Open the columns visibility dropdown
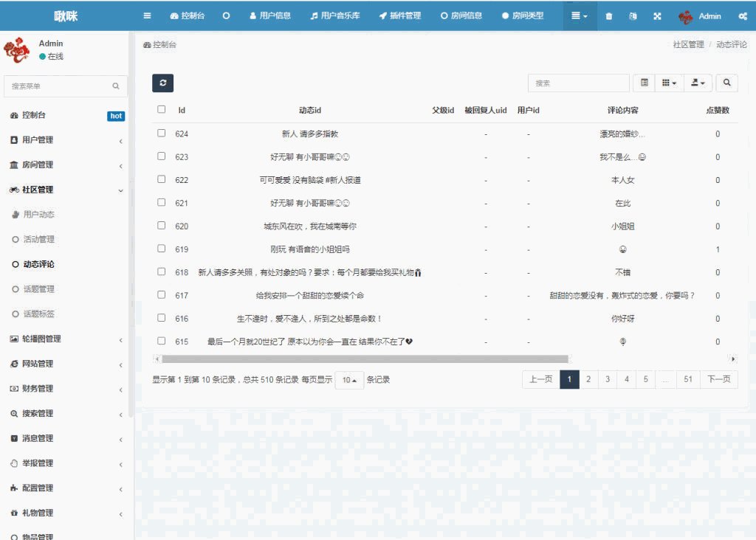Screen dimensions: 756x540 [x=669, y=83]
